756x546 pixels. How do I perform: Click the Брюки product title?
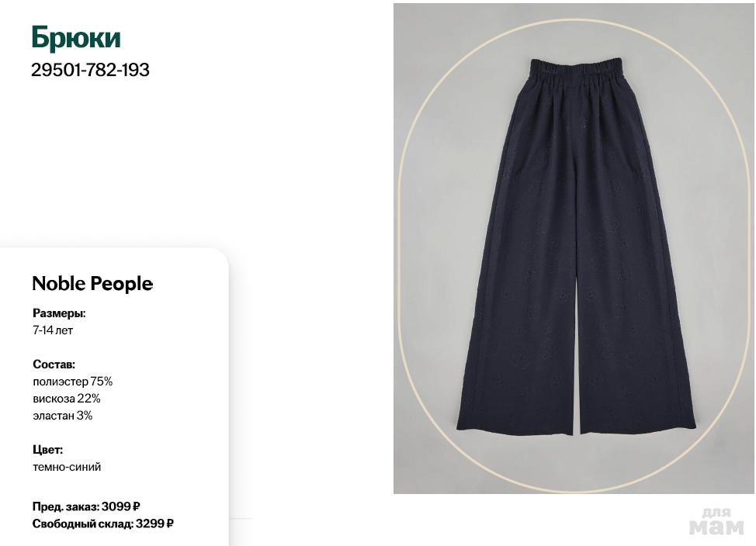click(76, 38)
